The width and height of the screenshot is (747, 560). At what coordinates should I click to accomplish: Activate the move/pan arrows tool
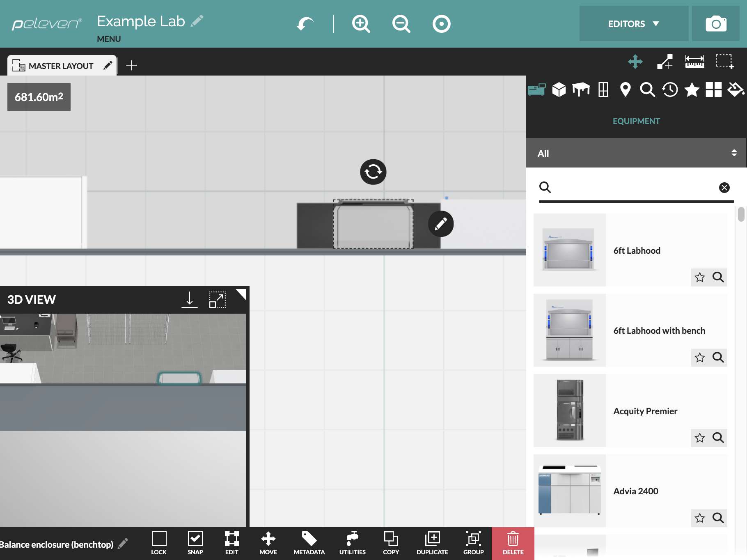[635, 62]
